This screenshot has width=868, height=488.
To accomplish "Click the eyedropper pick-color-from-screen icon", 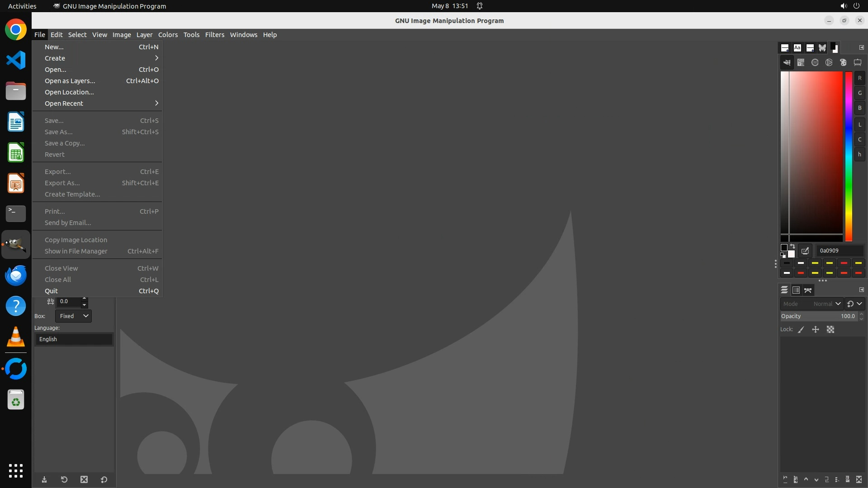I will pyautogui.click(x=805, y=251).
